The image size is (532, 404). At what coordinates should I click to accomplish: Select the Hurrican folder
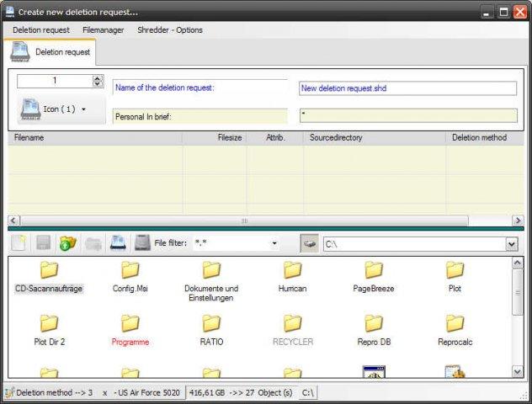tap(292, 278)
